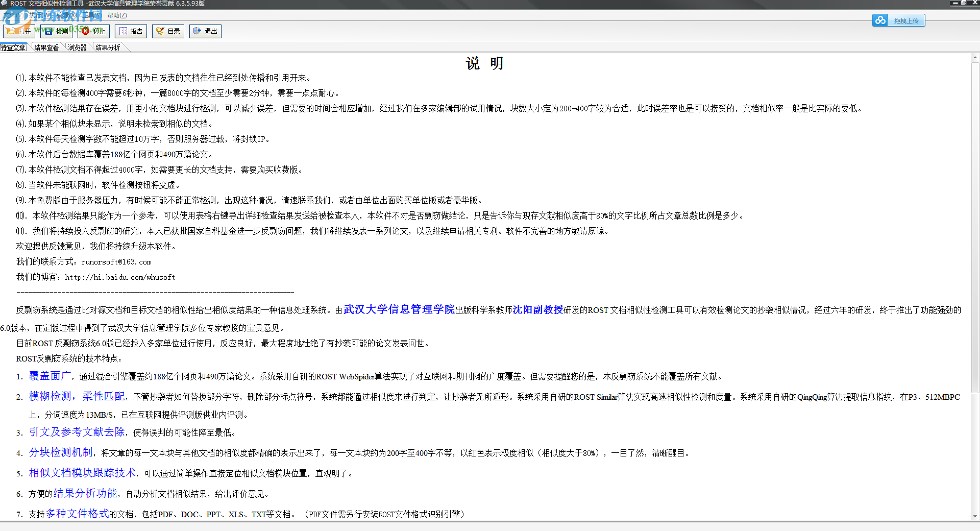
Task: Click the 检测 (Detect) toolbar icon
Action: pos(56,31)
